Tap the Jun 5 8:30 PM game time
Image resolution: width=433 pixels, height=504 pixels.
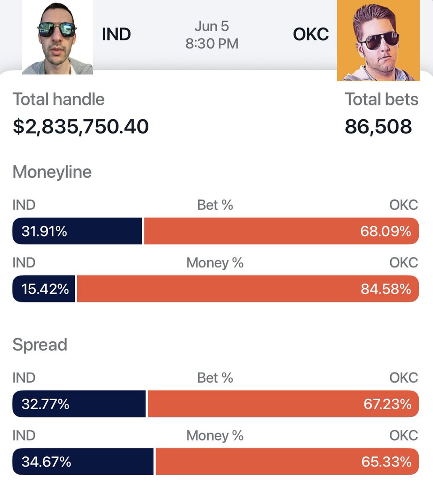212,35
